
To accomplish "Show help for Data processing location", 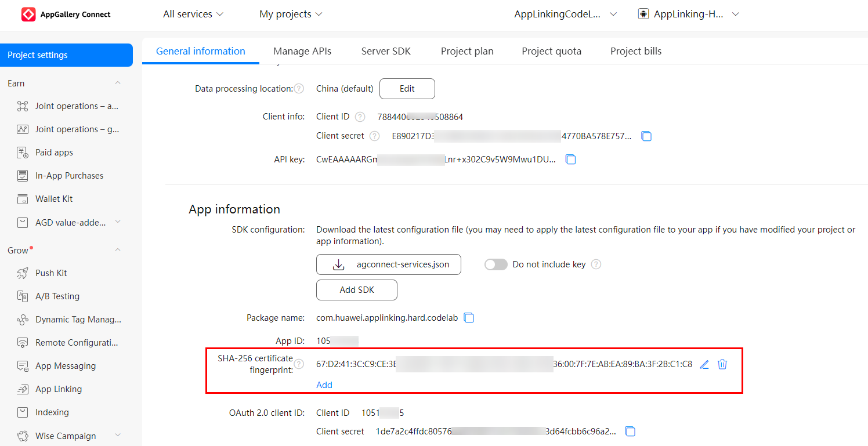I will click(299, 89).
